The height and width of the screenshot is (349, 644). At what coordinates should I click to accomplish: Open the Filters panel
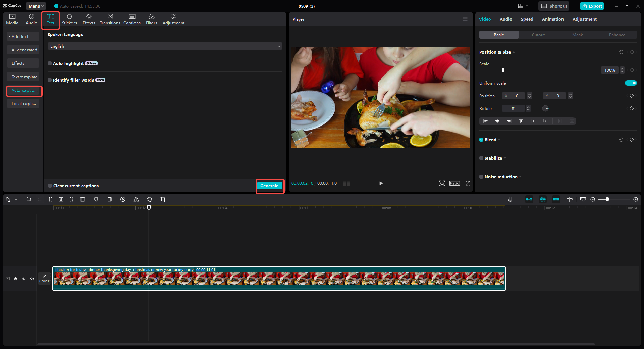click(x=151, y=19)
